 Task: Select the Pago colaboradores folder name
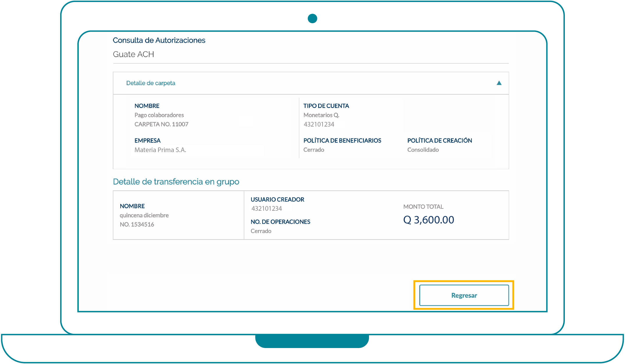click(x=159, y=115)
